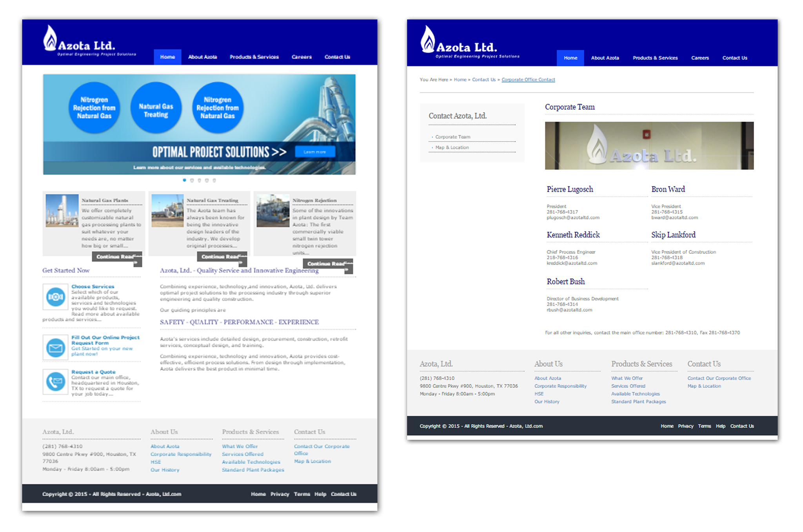Click Corporate Office Contact breadcrumb link

pos(528,80)
